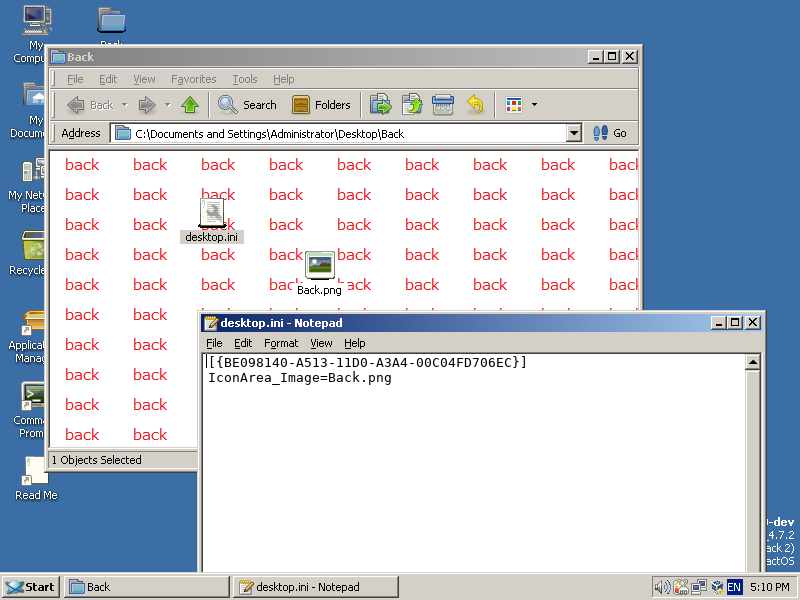Screen dimensions: 800x600
Task: Click the Start button
Action: 30,587
